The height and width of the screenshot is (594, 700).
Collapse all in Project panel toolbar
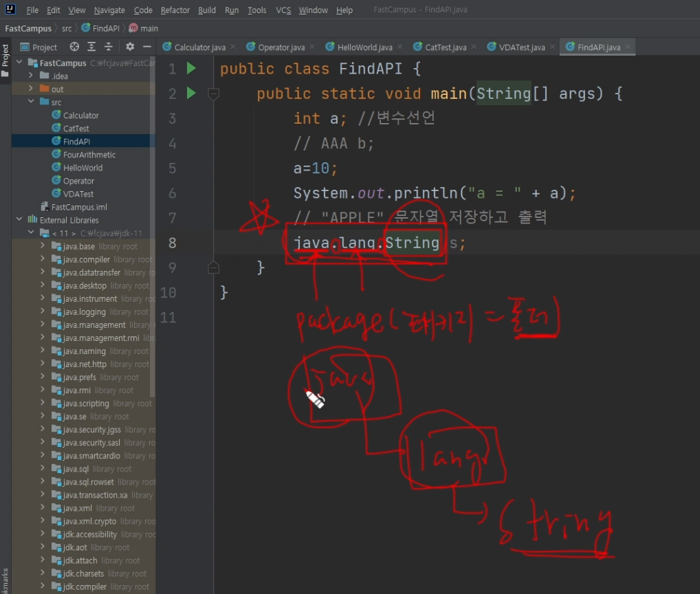click(x=109, y=47)
